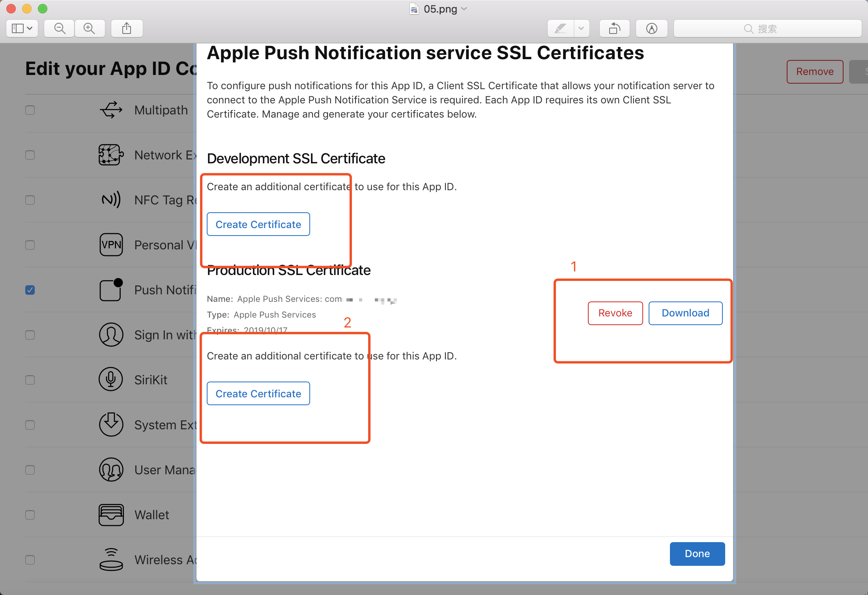Select the highlight pen tool

click(x=561, y=28)
